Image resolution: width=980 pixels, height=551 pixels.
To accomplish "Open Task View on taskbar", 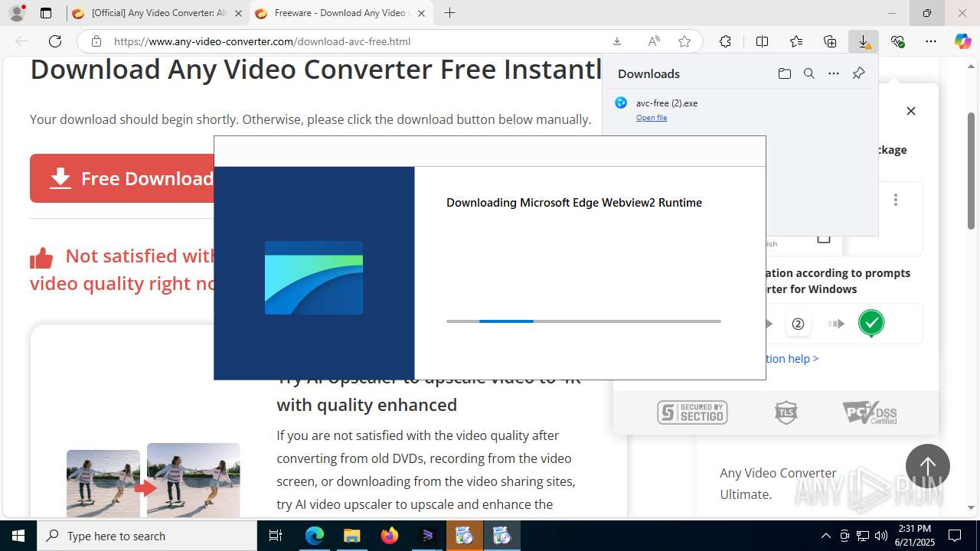I will click(x=276, y=536).
